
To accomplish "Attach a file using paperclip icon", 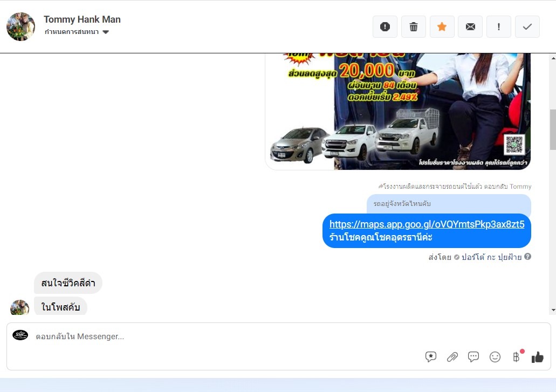I will coord(452,357).
